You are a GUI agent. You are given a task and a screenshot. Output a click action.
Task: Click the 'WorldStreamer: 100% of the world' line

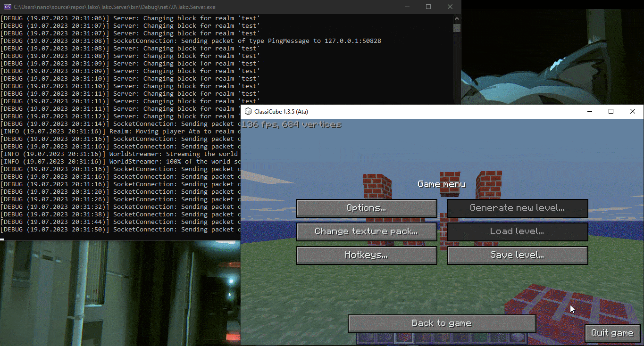[120, 162]
